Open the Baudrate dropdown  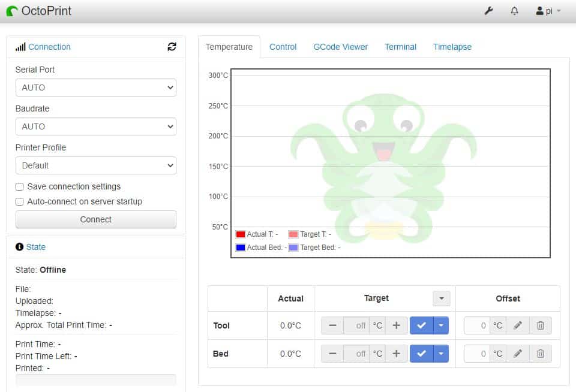tap(96, 126)
